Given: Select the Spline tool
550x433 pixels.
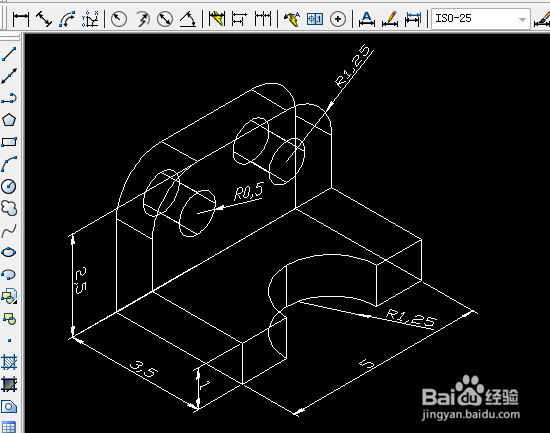Looking at the screenshot, I should pyautogui.click(x=9, y=231).
